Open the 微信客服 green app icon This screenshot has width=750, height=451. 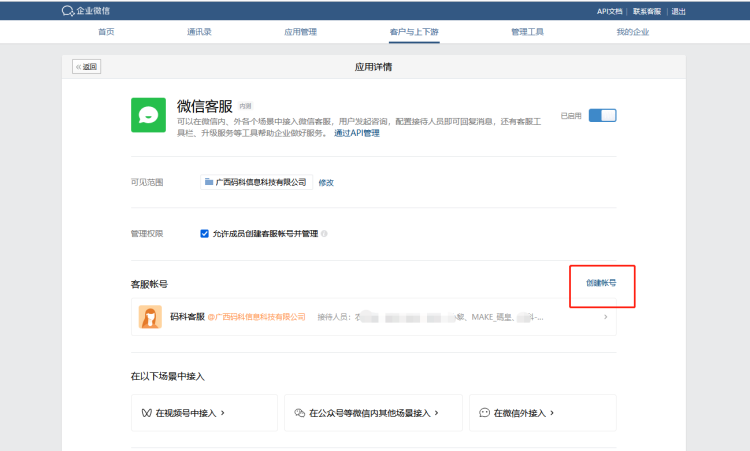tap(148, 115)
